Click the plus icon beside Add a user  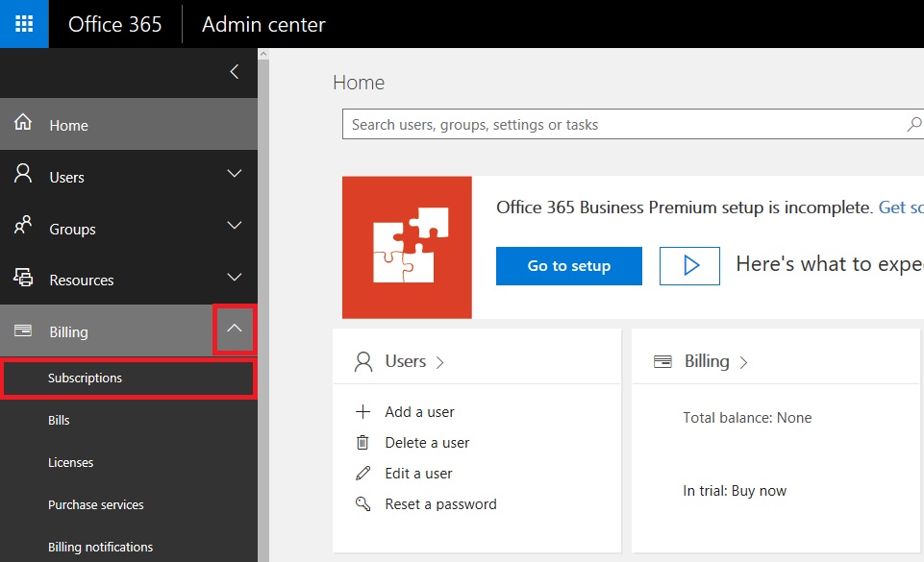pyautogui.click(x=362, y=412)
